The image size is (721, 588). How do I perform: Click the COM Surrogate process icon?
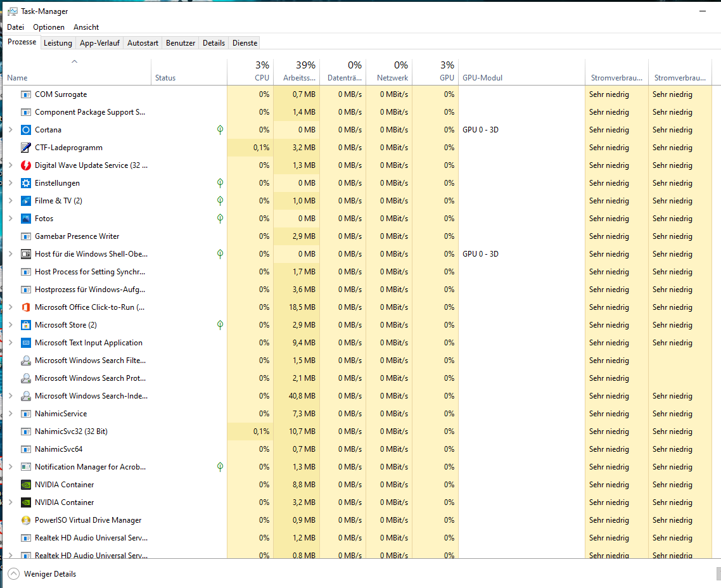click(x=26, y=94)
